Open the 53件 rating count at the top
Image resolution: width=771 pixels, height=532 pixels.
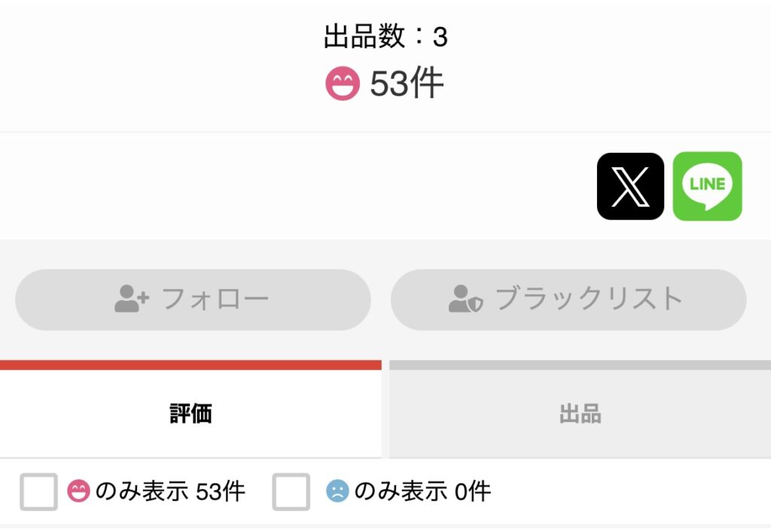[x=407, y=84]
